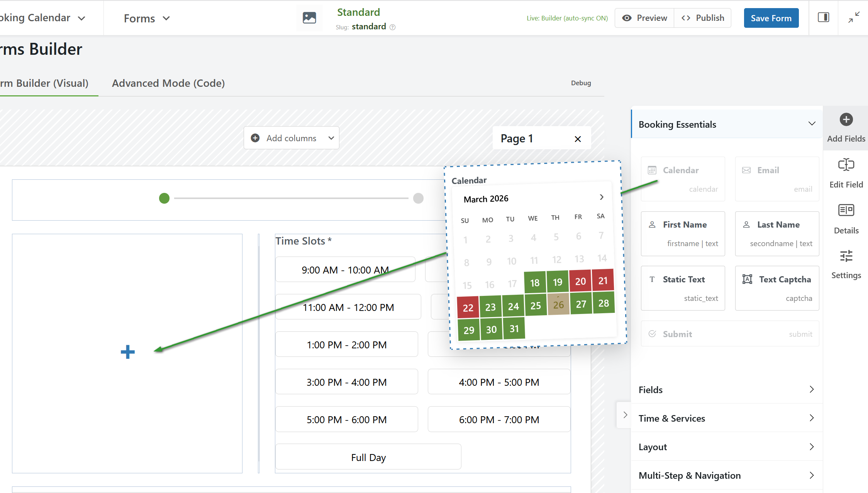Open the Forms menu

[x=147, y=19]
